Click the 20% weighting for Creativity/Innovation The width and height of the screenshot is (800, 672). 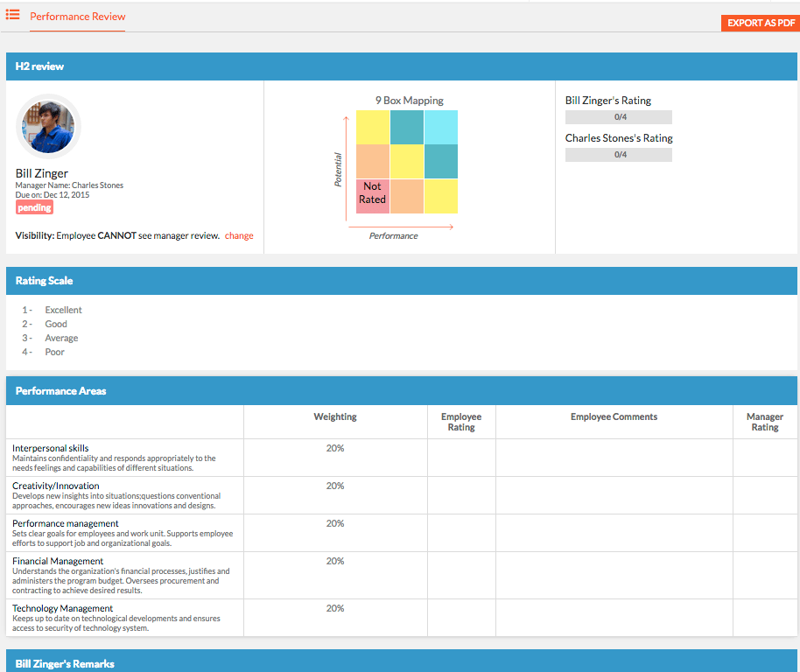pyautogui.click(x=335, y=486)
